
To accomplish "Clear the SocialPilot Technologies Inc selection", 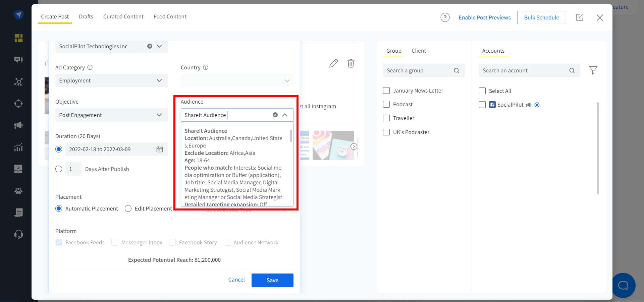I will (150, 46).
